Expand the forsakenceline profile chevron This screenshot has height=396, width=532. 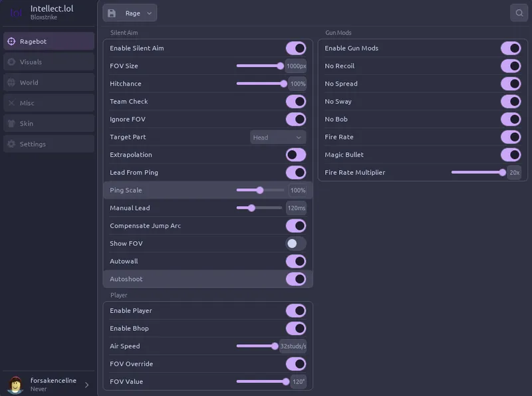tap(87, 385)
